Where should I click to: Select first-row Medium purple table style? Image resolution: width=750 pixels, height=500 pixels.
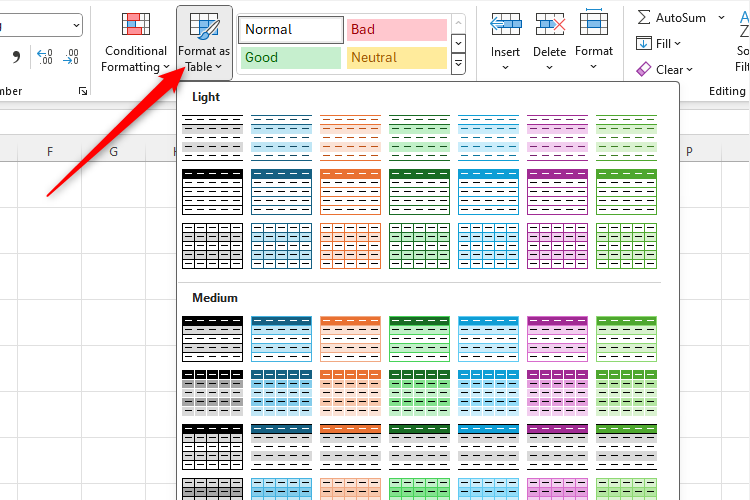pyautogui.click(x=557, y=339)
